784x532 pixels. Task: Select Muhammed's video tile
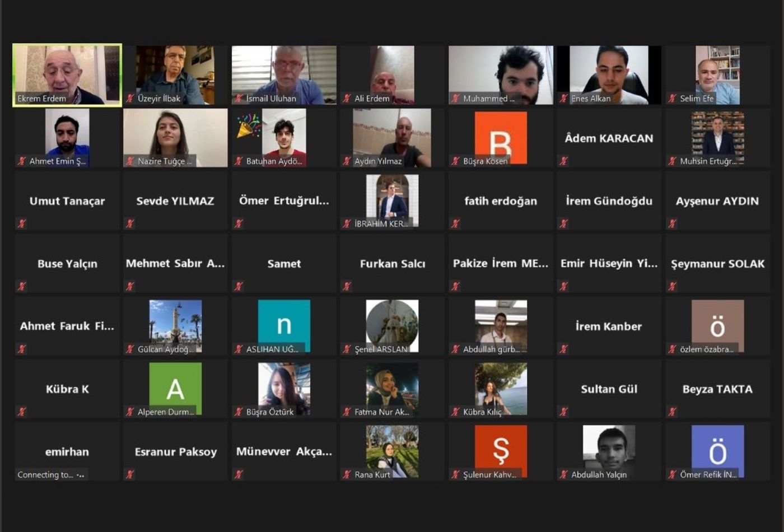coord(501,75)
